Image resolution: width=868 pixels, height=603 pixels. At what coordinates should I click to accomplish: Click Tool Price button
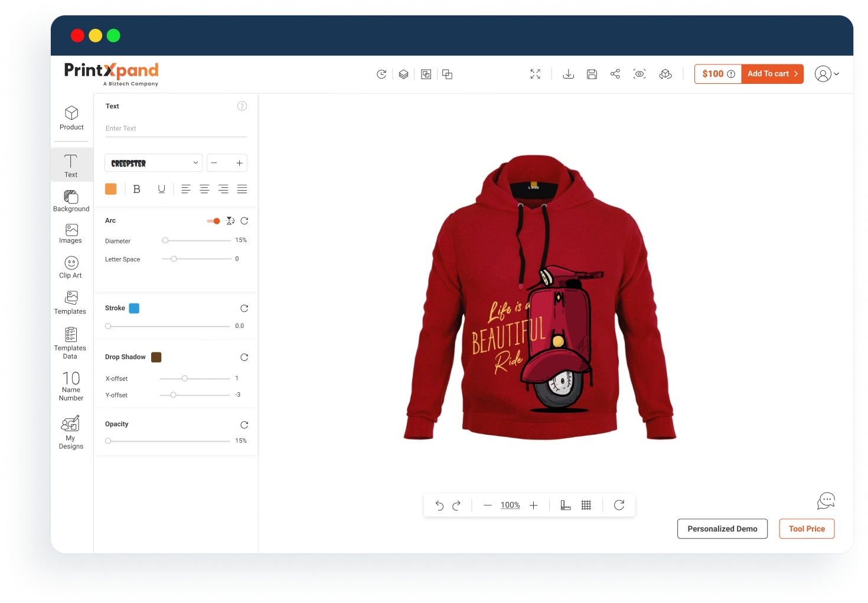807,529
